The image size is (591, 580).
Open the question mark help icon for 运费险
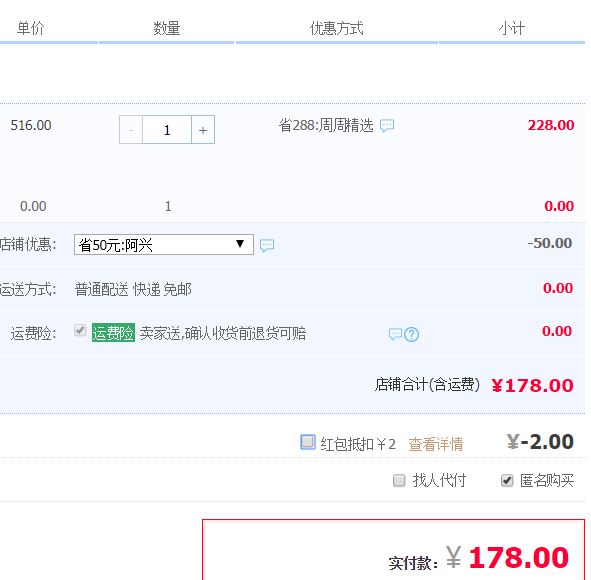coord(411,334)
